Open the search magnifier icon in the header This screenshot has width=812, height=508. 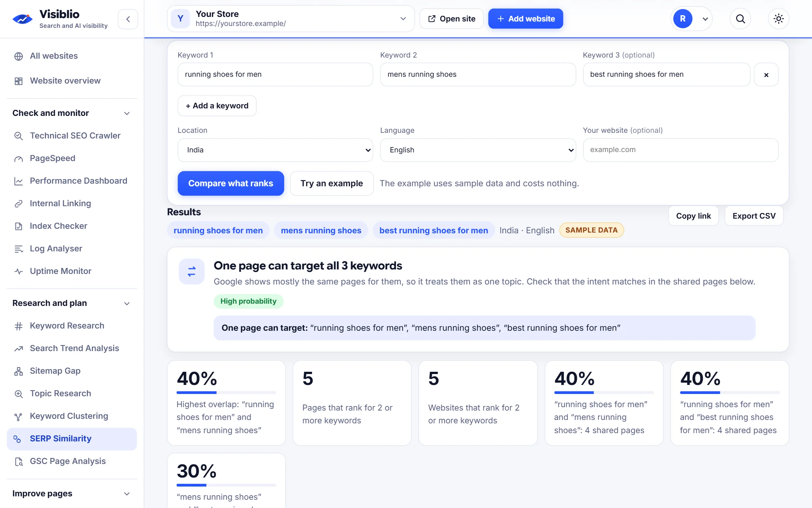(x=740, y=19)
